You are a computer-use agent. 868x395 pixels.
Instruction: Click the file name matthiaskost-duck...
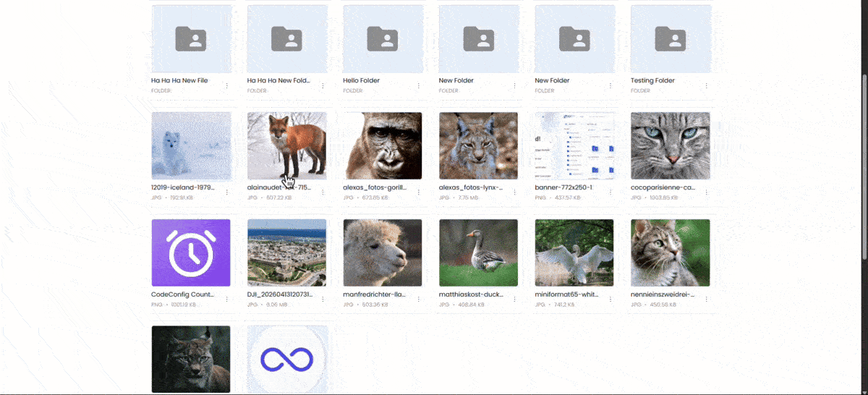471,294
